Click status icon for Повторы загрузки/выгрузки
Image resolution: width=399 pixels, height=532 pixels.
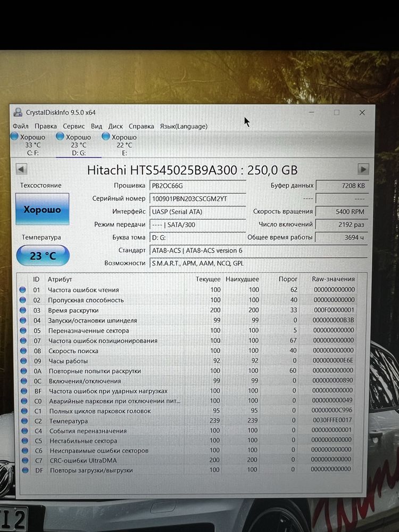(25, 470)
